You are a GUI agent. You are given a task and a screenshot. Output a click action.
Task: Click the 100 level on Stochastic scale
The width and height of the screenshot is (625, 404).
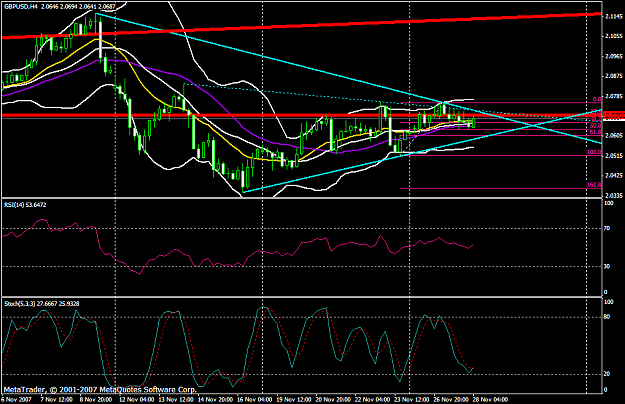coord(609,302)
